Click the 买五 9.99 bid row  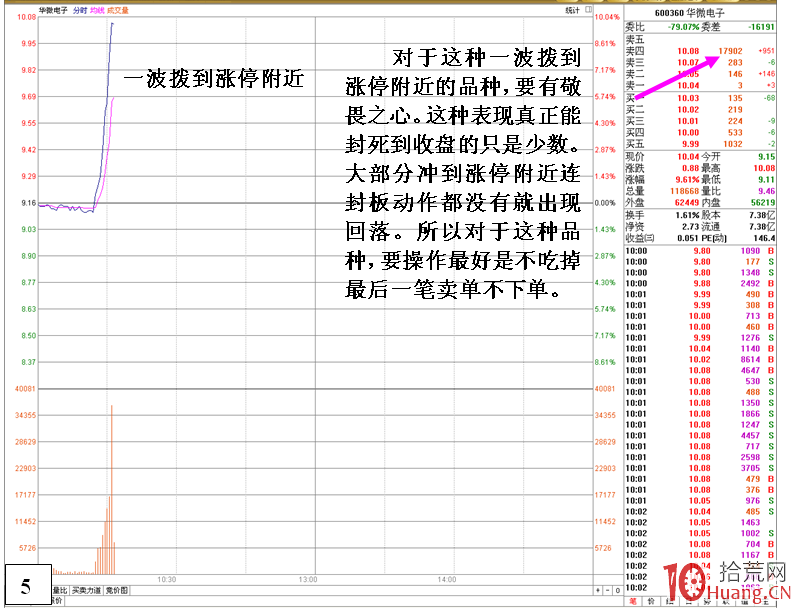pyautogui.click(x=700, y=144)
